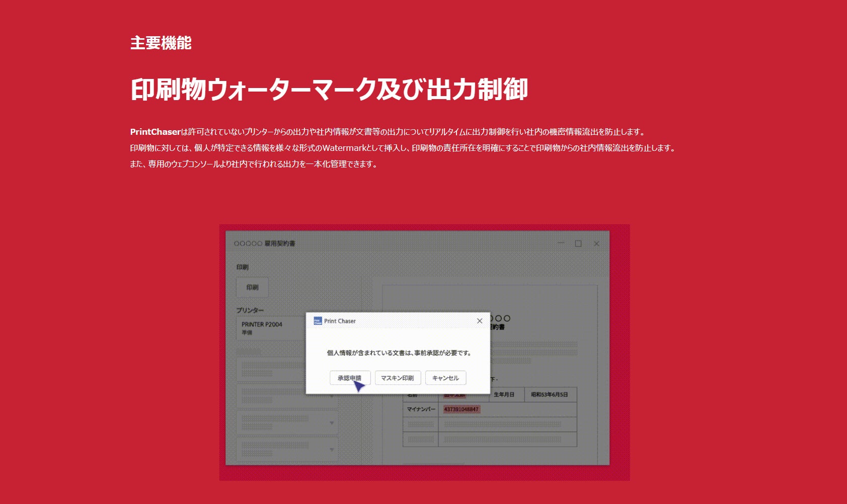Click the Print Chaser dialog title text

pyautogui.click(x=340, y=321)
